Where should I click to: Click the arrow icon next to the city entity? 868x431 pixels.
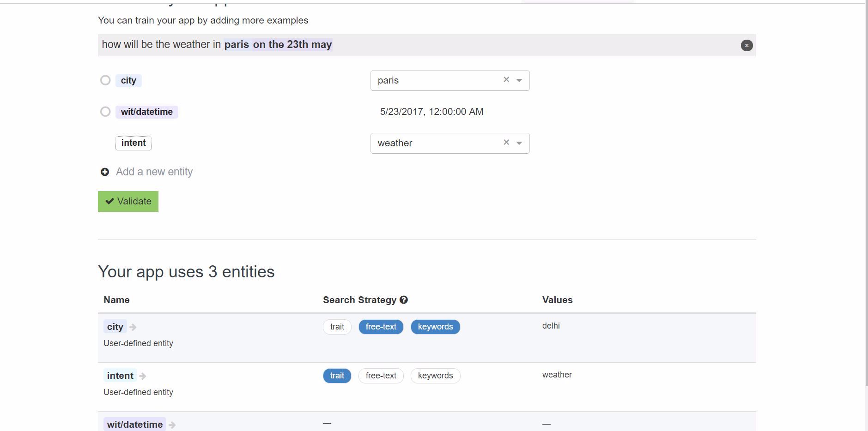tap(133, 327)
